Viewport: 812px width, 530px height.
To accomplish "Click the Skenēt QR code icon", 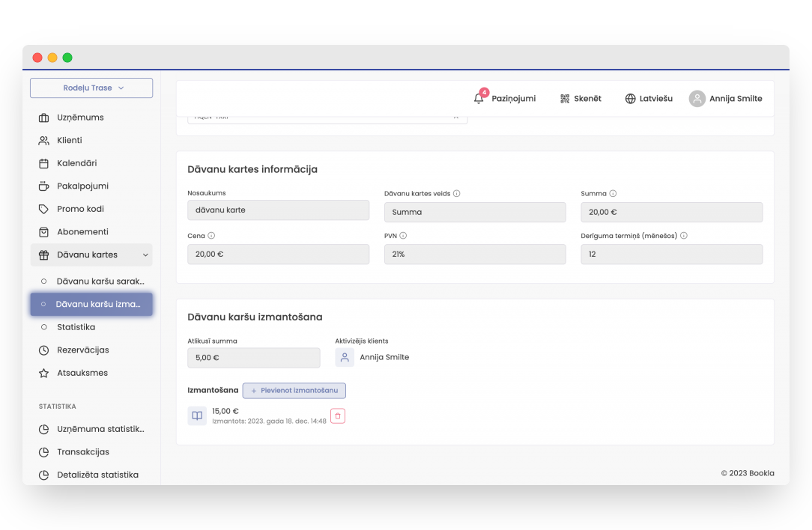I will point(565,99).
